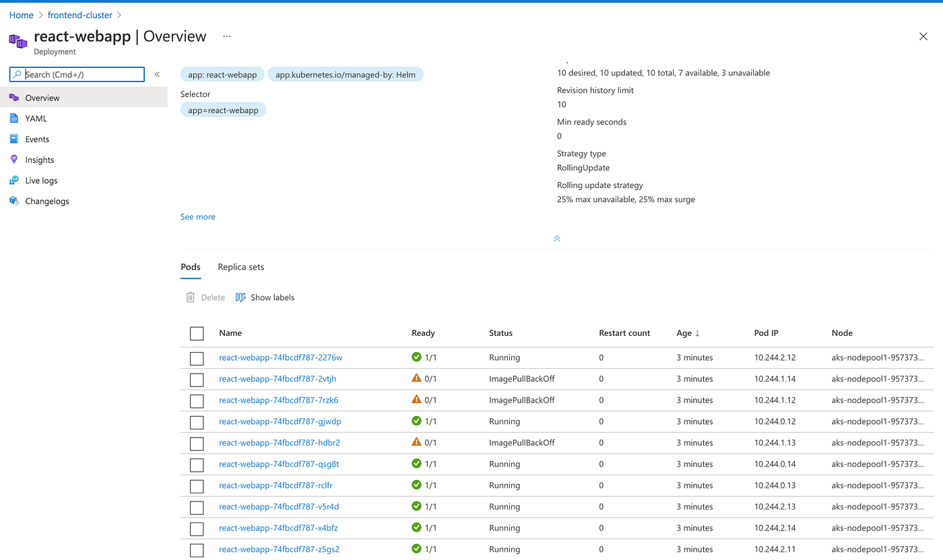Navigate to frontend-cluster via breadcrumb
943x560 pixels.
click(x=79, y=14)
